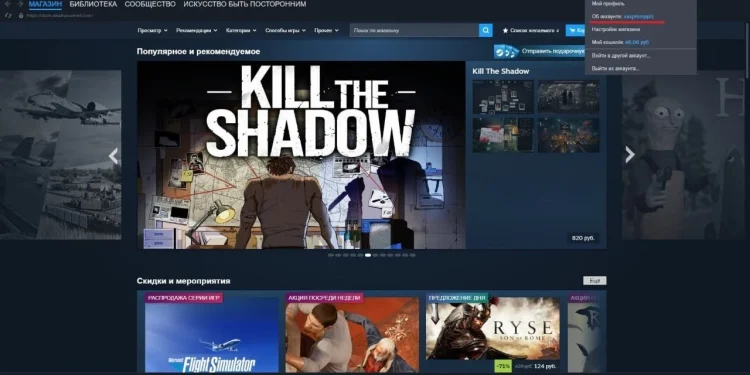
Task: Go forward with the right arrow icon
Action: click(20, 4)
